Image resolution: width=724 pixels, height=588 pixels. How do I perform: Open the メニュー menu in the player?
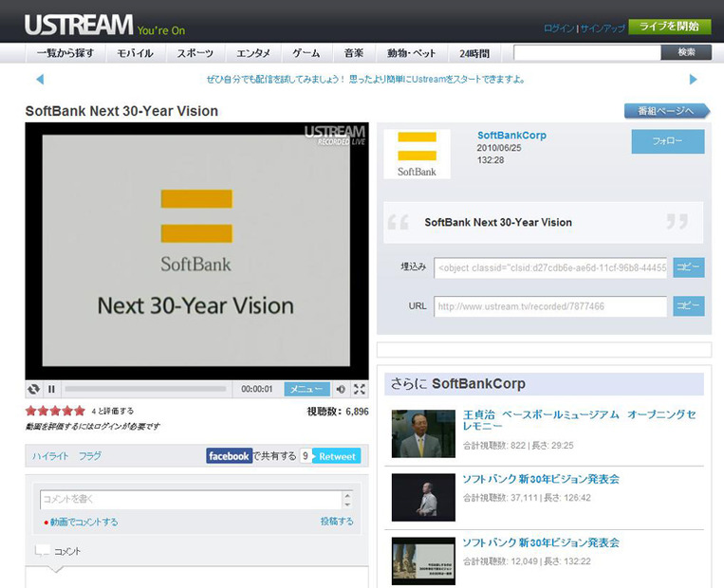(x=307, y=389)
